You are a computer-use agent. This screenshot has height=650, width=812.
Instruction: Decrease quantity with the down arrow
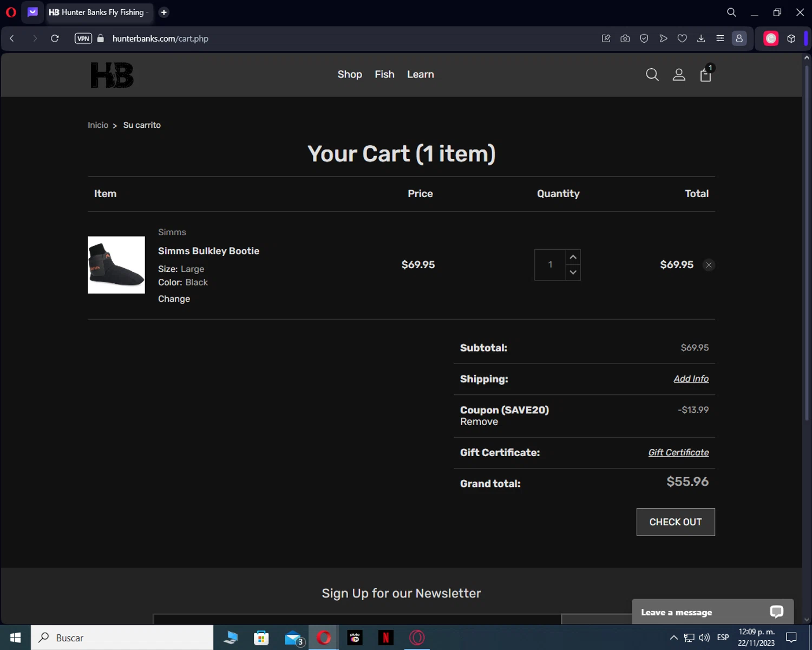[573, 272]
